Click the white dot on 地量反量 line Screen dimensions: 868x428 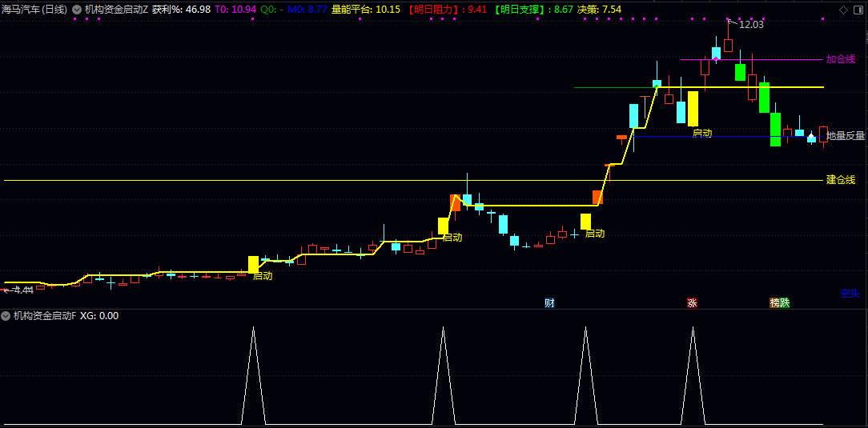811,136
